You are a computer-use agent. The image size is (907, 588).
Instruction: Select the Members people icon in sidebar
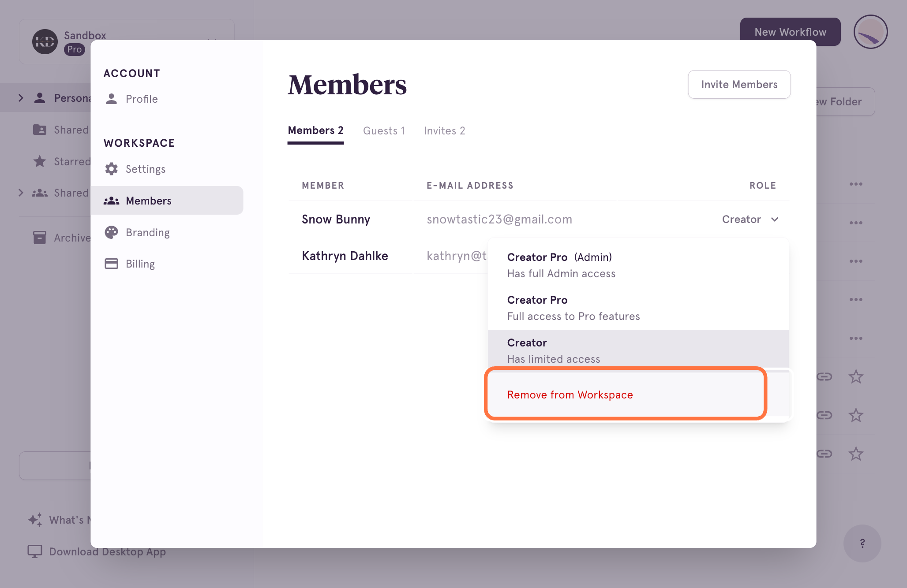point(111,201)
